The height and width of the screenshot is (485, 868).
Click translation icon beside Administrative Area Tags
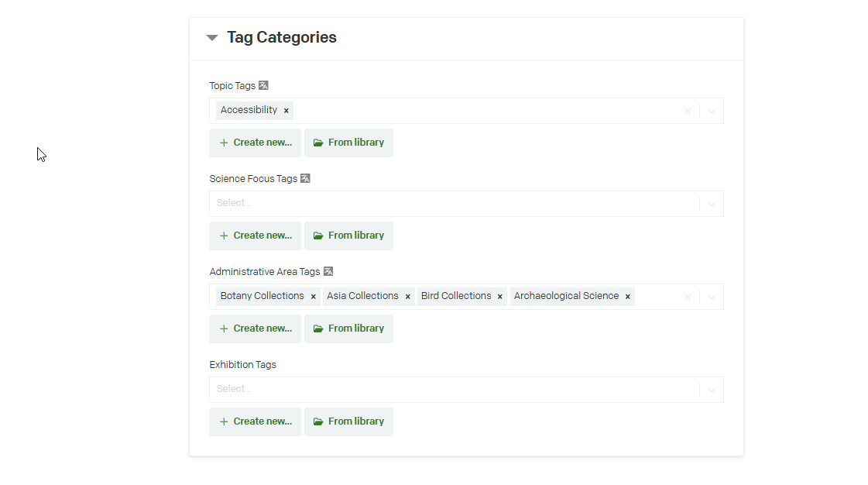[x=328, y=271]
